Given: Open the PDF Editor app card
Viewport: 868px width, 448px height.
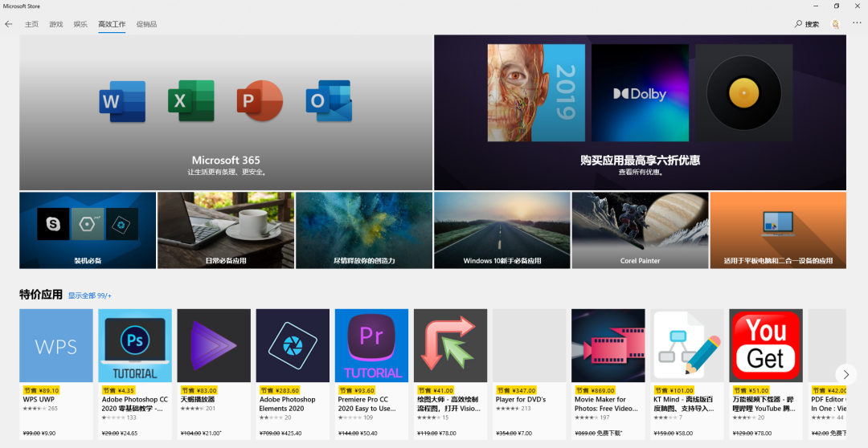Looking at the screenshot, I should point(827,374).
